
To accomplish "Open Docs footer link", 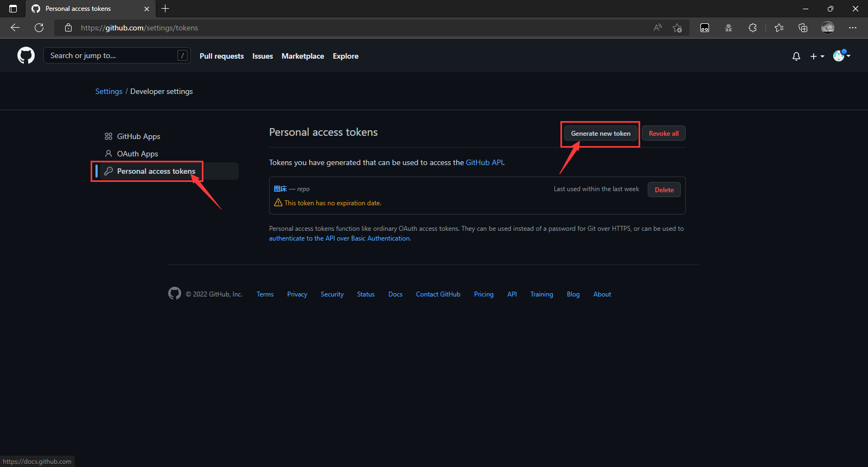I will point(395,294).
